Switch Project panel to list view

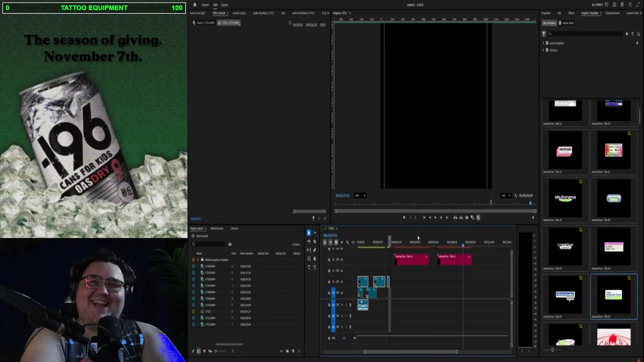(x=199, y=351)
